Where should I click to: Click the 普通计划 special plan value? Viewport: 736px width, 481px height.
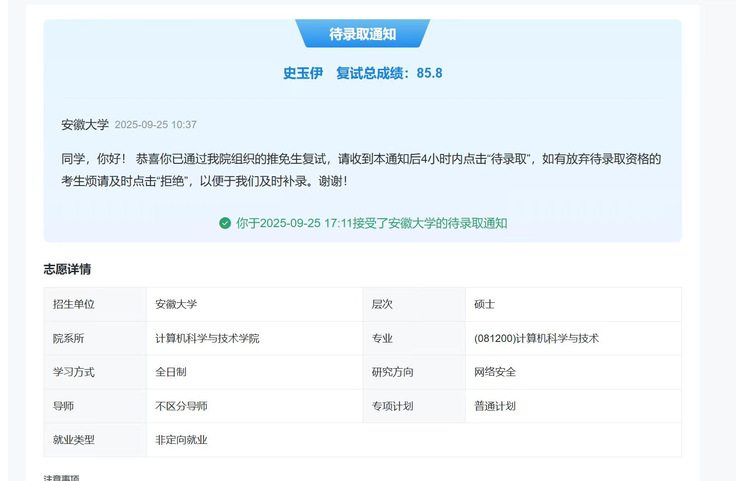point(495,406)
